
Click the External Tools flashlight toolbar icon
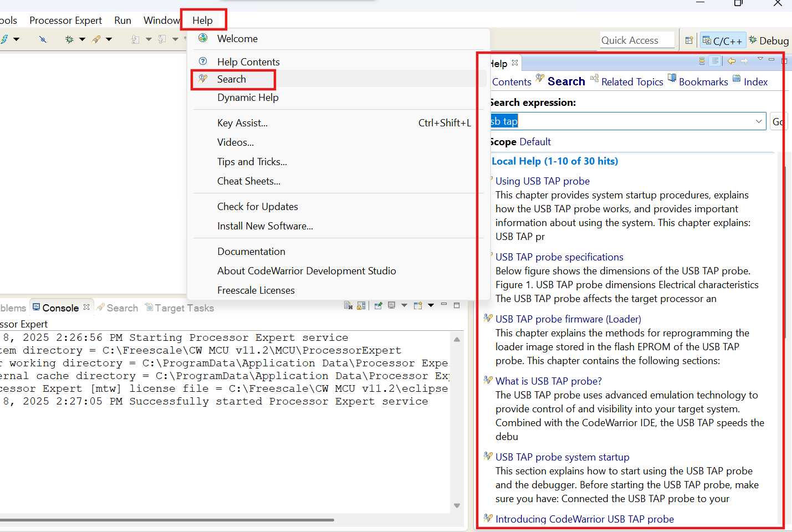(x=96, y=39)
